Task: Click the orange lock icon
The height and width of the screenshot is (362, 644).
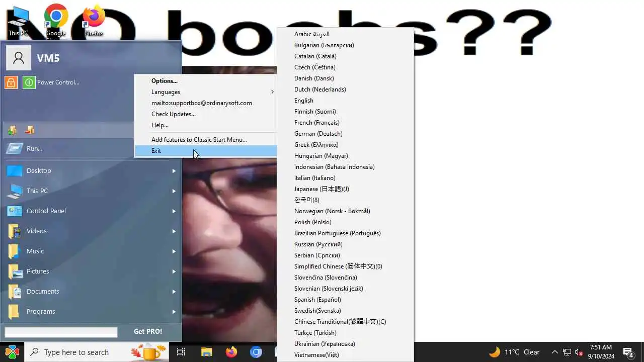Action: click(x=11, y=82)
